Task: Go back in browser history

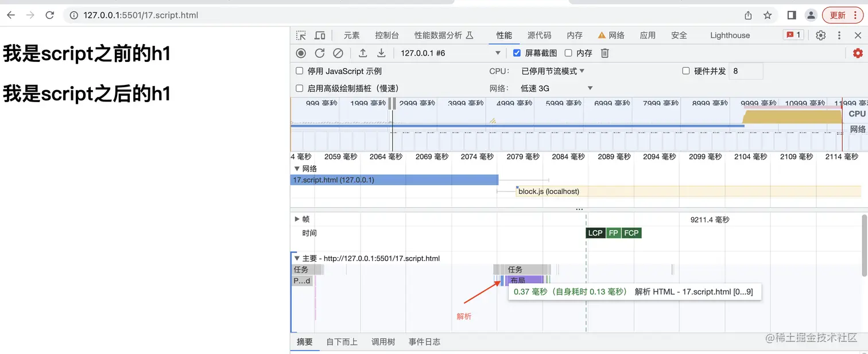Action: tap(11, 15)
